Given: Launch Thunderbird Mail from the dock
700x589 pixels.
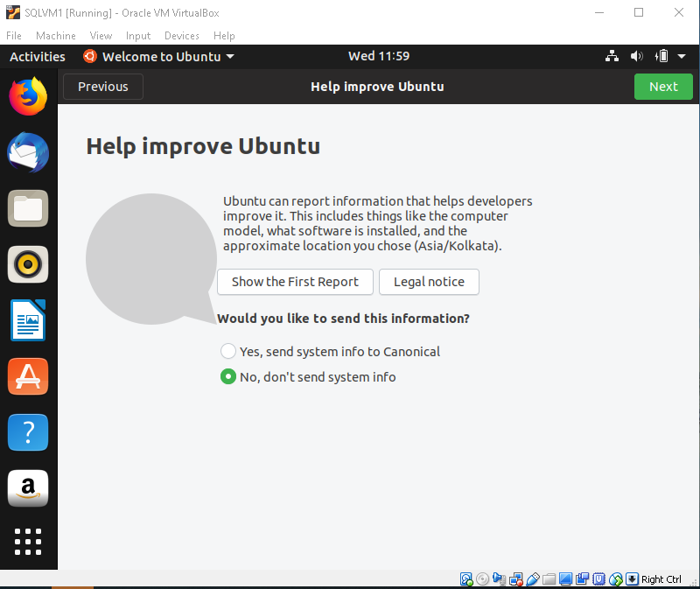Looking at the screenshot, I should (28, 152).
